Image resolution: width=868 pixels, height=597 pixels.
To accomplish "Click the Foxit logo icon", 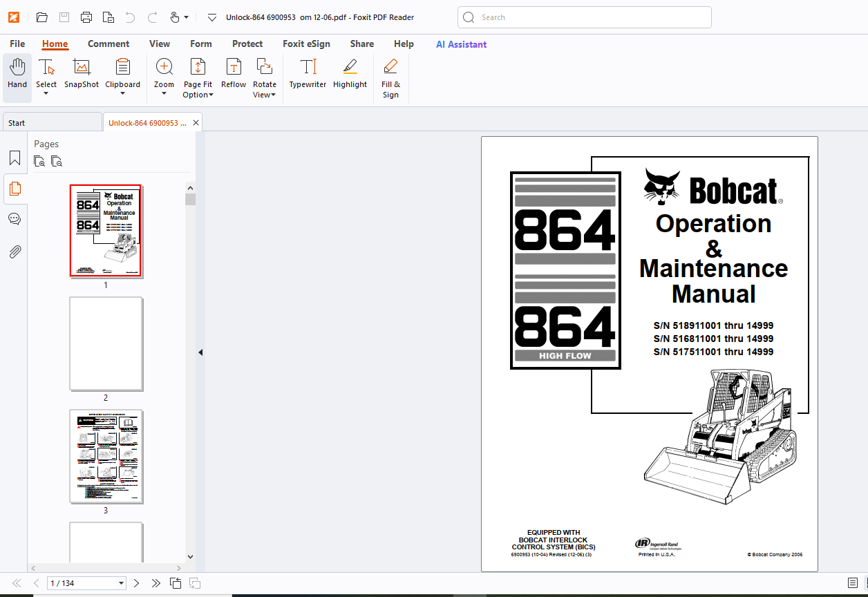I will coord(13,17).
